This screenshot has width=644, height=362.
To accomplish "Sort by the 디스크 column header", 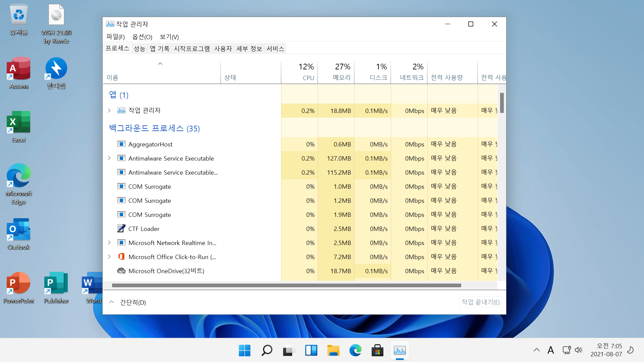I will (x=373, y=72).
